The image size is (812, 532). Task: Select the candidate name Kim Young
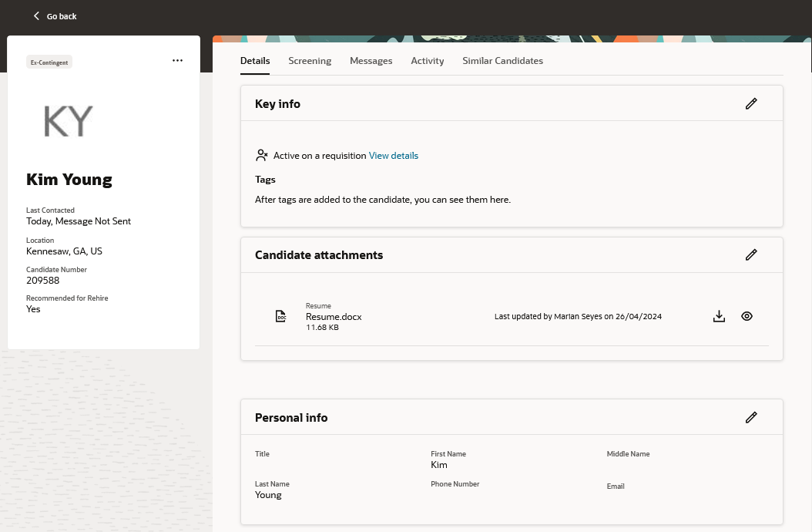pyautogui.click(x=69, y=180)
